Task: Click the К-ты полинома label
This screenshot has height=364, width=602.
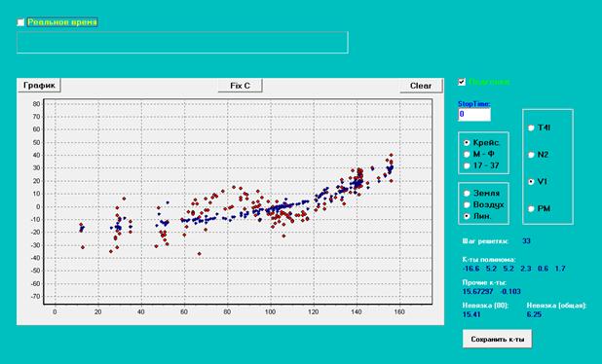Action: coord(489,260)
